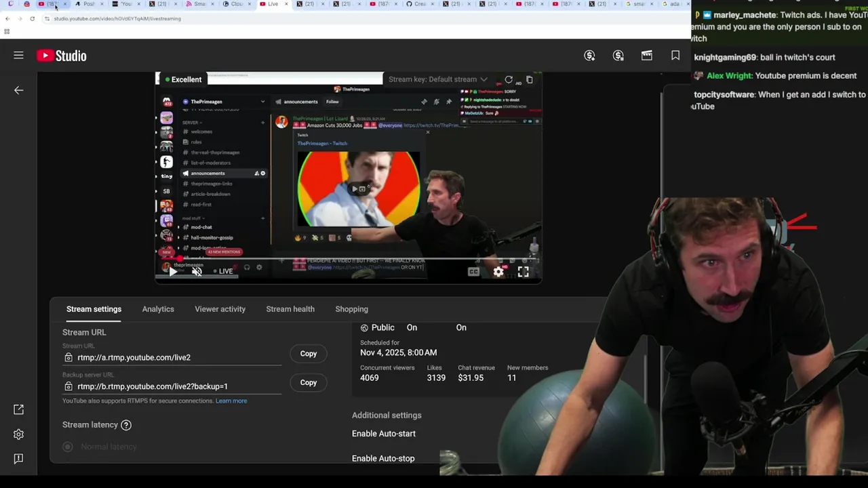
Task: Click the clapperboard icon in header
Action: [647, 56]
